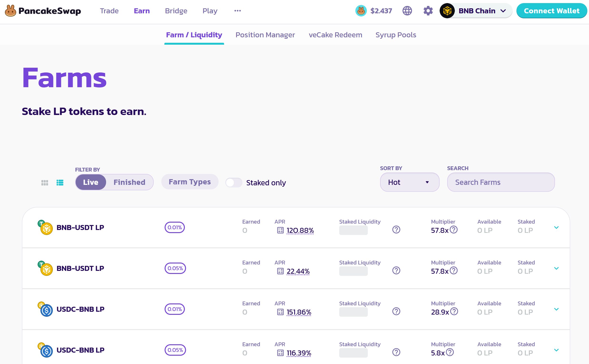589x364 pixels.
Task: Switch to card grid view icon
Action: point(44,183)
